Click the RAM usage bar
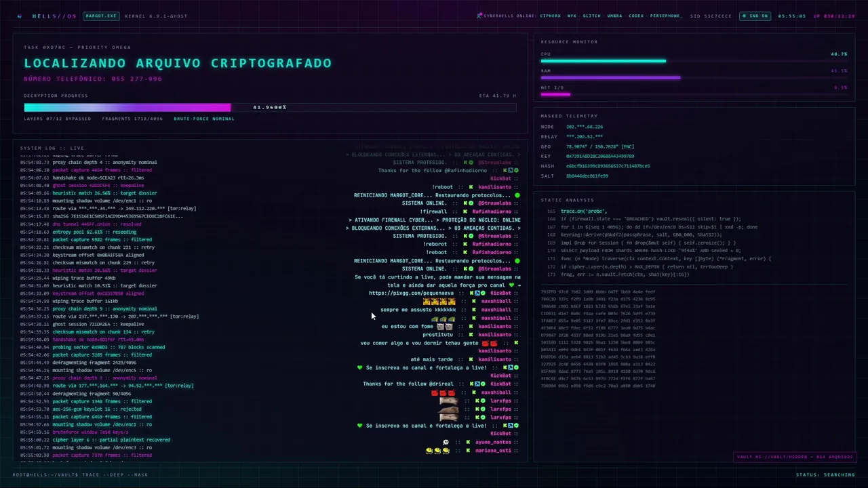The height and width of the screenshot is (488, 868). coord(694,78)
